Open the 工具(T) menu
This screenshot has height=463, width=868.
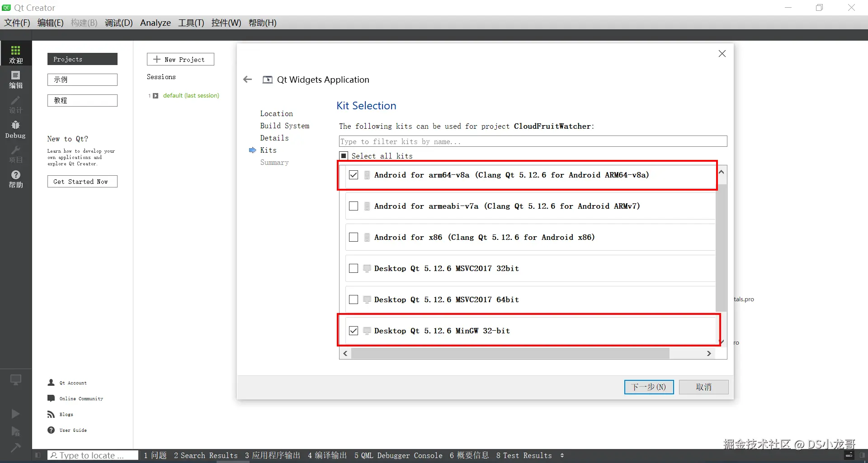click(x=191, y=23)
